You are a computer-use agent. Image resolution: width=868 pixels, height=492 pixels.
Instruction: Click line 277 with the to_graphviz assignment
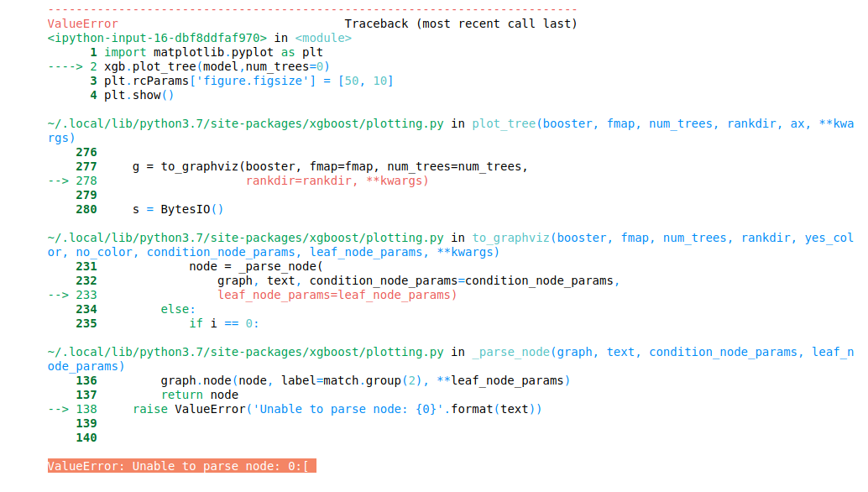[x=330, y=166]
